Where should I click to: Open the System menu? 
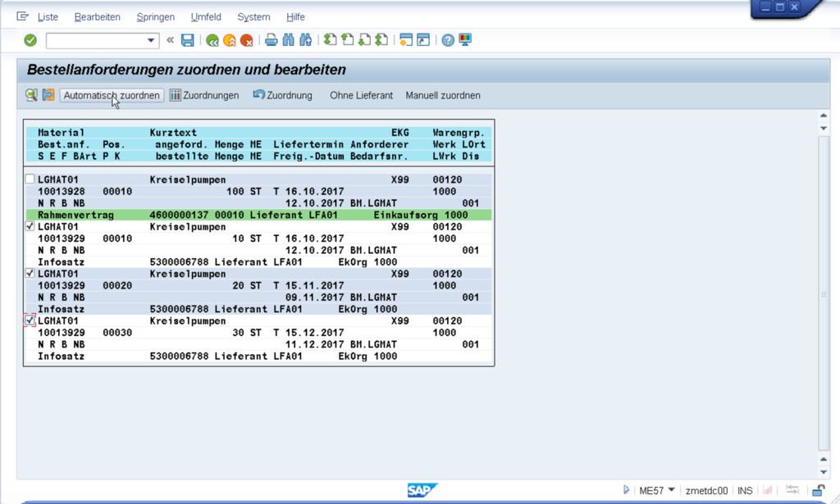253,17
